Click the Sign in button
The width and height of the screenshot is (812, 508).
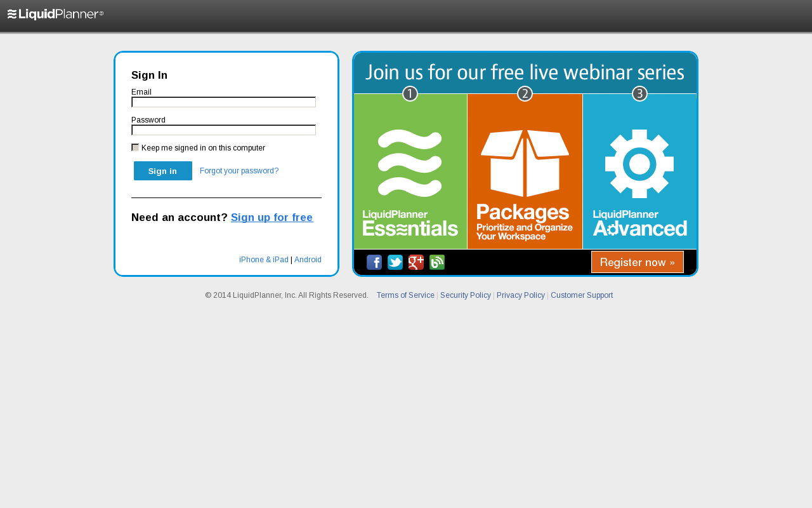(163, 171)
